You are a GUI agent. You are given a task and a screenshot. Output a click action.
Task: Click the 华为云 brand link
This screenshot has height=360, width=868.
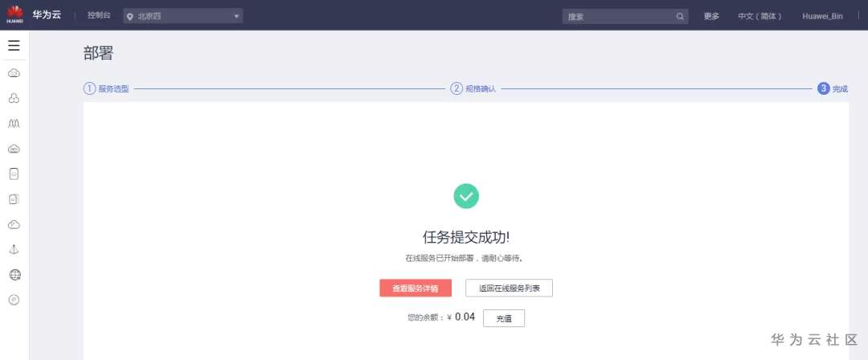point(47,15)
